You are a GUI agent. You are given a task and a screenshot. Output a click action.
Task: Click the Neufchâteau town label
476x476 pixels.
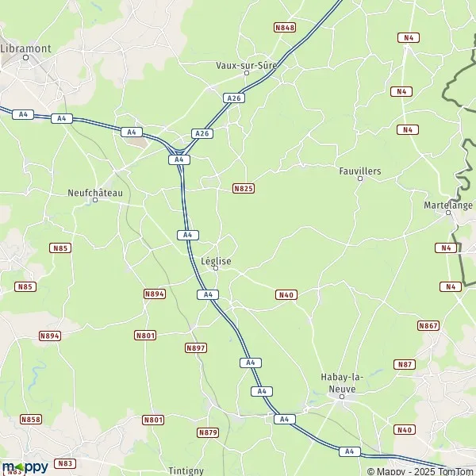pos(95,193)
